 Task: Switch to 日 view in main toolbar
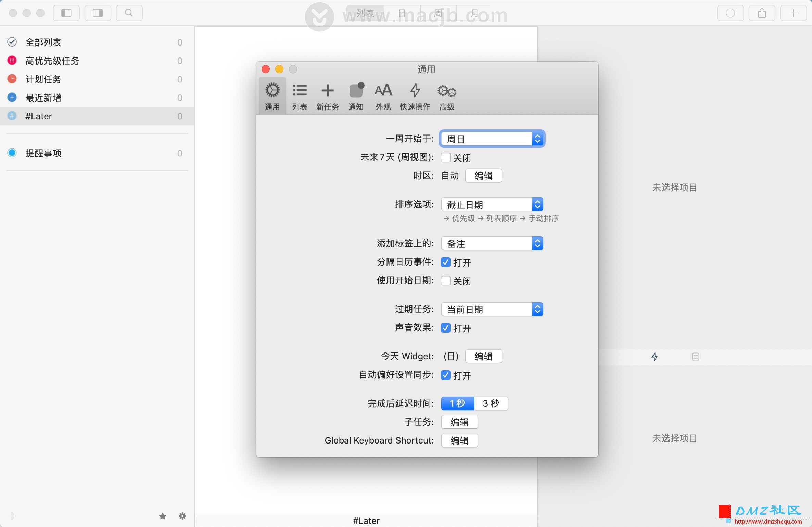[x=402, y=13]
